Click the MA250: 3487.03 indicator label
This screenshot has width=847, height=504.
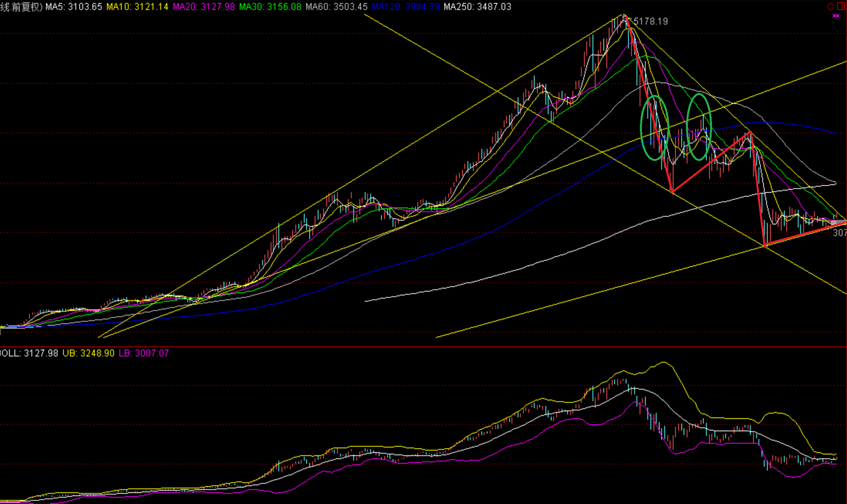click(x=477, y=7)
